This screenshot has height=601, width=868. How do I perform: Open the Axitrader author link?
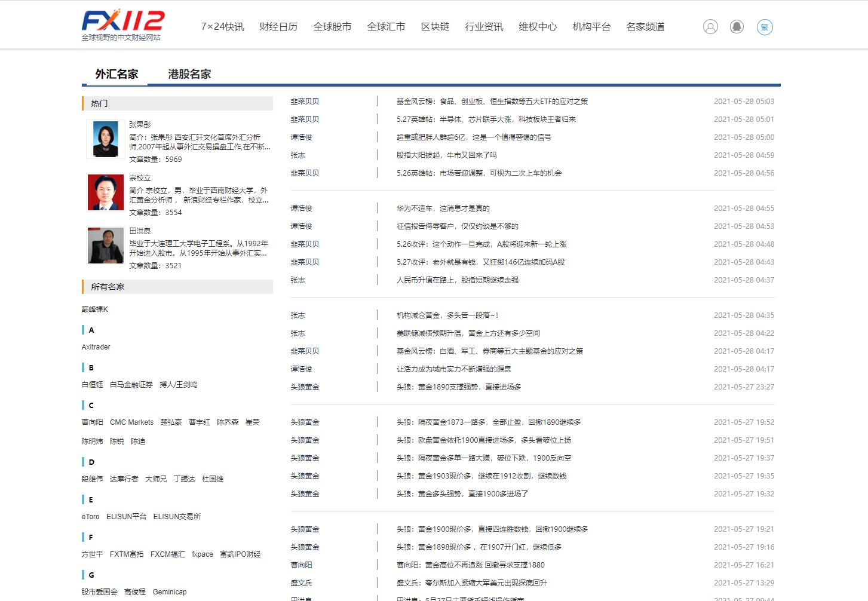pyautogui.click(x=96, y=347)
